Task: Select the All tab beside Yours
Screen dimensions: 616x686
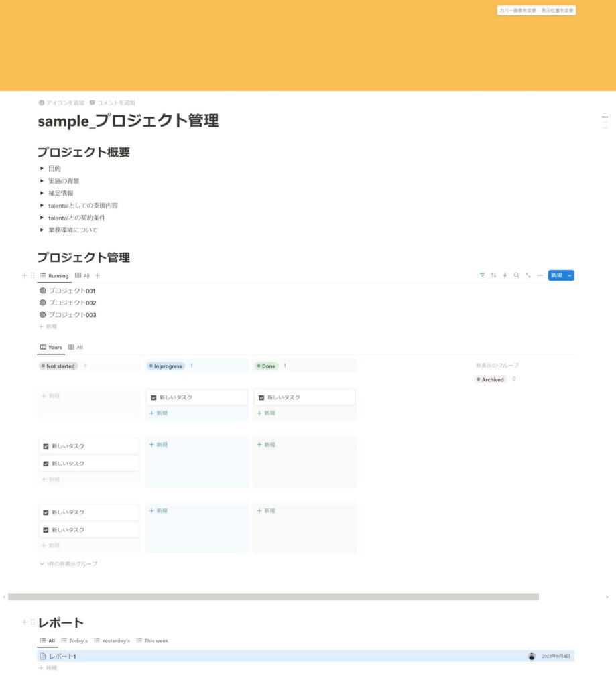Action: pos(76,348)
